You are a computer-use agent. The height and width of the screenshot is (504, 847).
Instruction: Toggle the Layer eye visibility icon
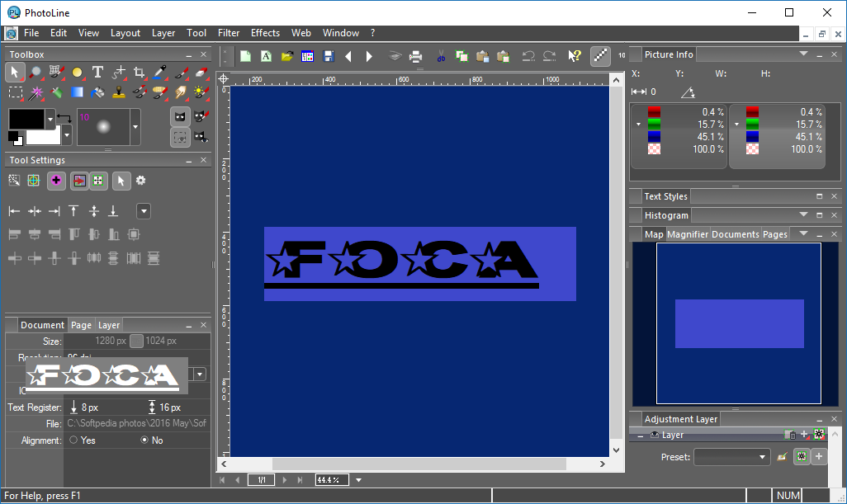click(654, 435)
